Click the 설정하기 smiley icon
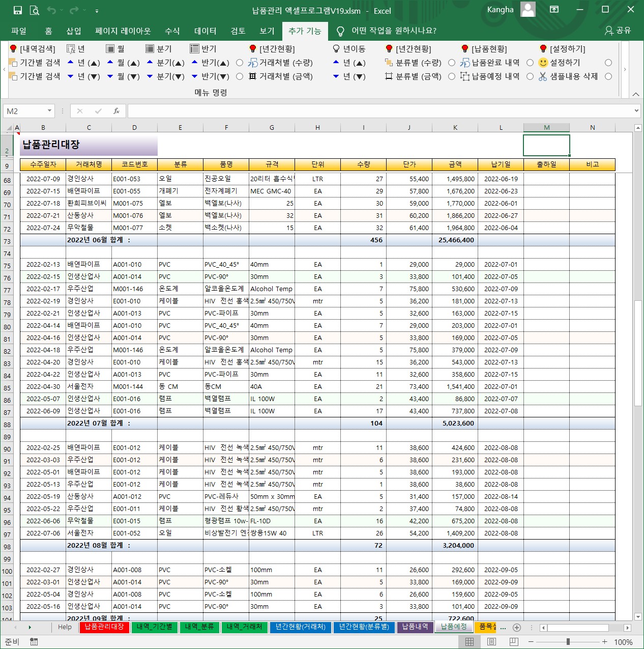Image resolution: width=644 pixels, height=649 pixels. tap(543, 63)
